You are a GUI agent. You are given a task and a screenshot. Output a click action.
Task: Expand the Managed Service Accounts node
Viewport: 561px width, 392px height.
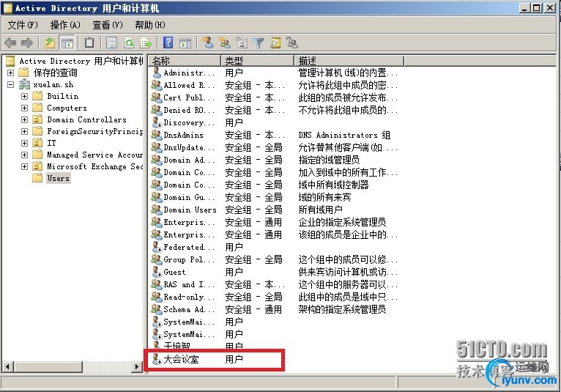coord(24,155)
